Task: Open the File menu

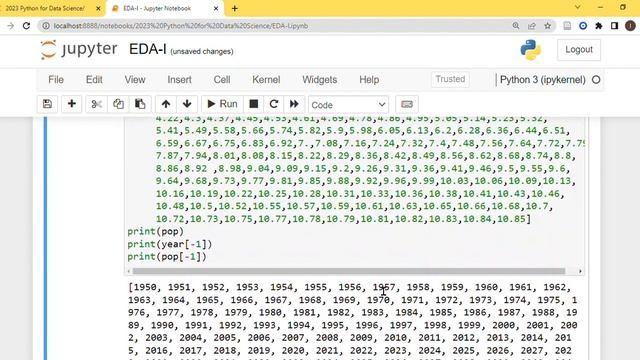Action: 56,80
